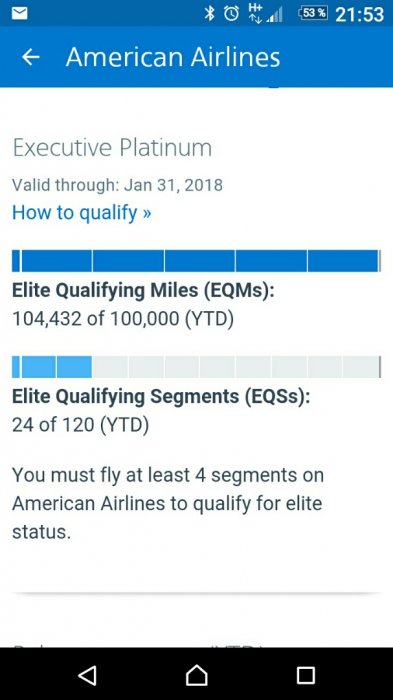Tap the Executive Platinum status heading
Screen dimensions: 393x700
[112, 148]
